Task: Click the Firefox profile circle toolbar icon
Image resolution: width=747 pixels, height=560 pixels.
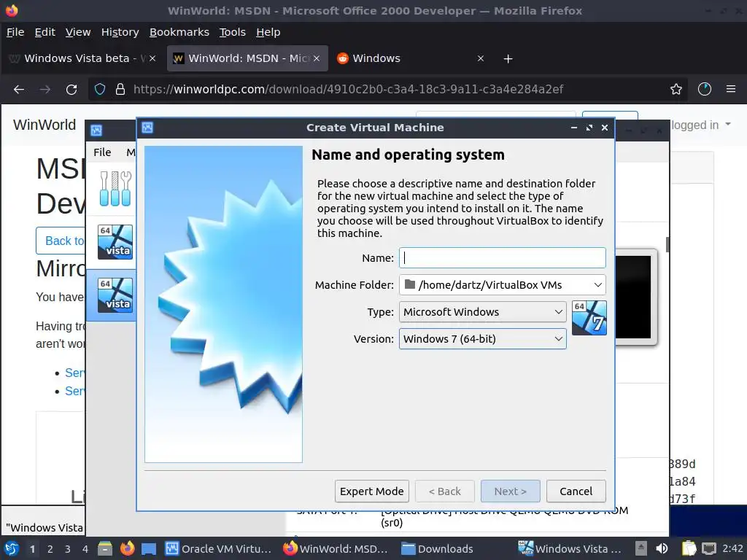Action: click(x=705, y=89)
